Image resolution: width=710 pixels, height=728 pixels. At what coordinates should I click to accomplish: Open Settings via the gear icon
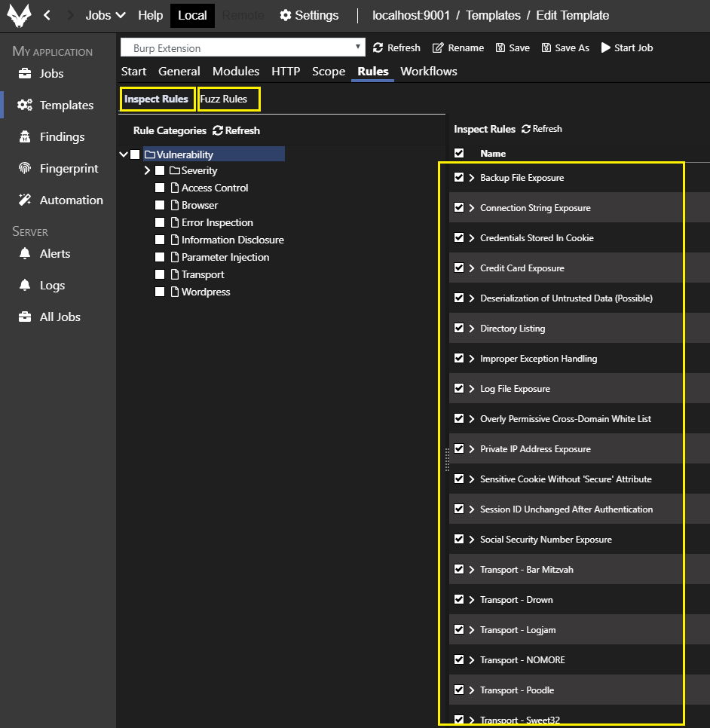pyautogui.click(x=285, y=15)
